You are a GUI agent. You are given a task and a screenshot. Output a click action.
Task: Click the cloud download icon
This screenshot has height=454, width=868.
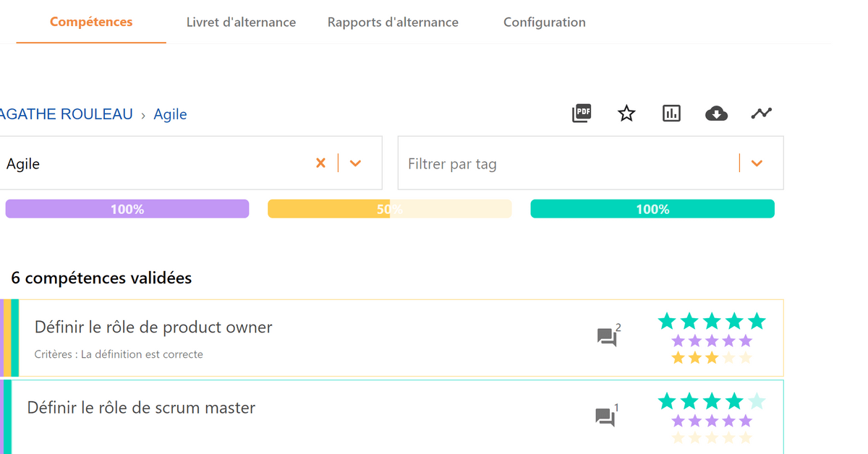pyautogui.click(x=716, y=113)
